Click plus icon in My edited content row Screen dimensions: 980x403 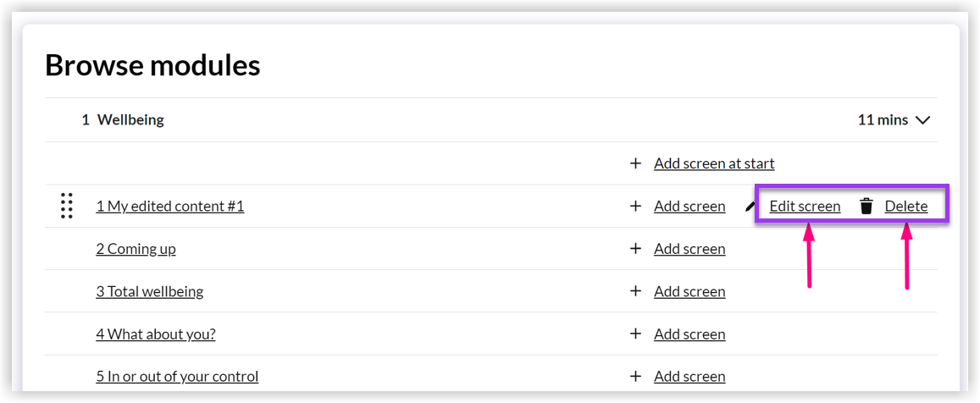point(635,207)
